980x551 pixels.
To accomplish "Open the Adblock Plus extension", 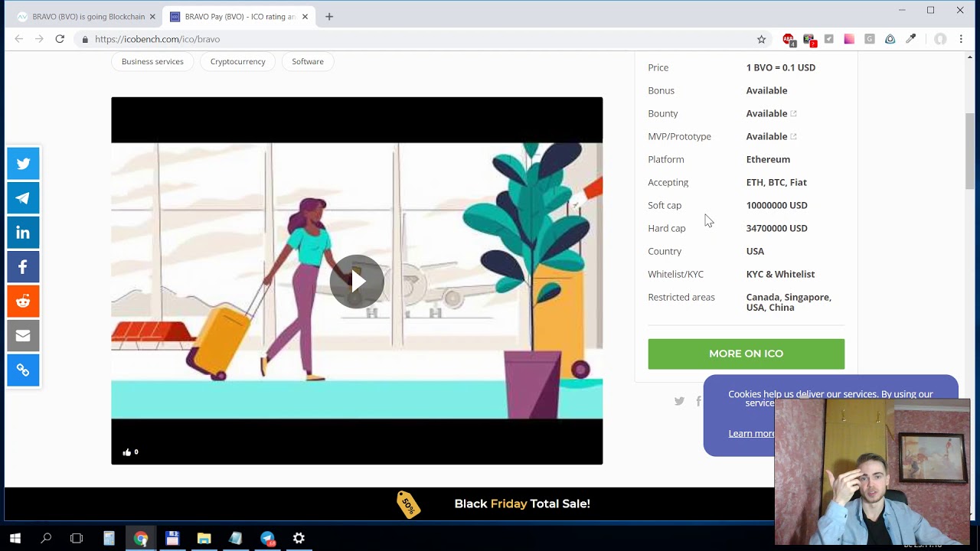I will 789,39.
